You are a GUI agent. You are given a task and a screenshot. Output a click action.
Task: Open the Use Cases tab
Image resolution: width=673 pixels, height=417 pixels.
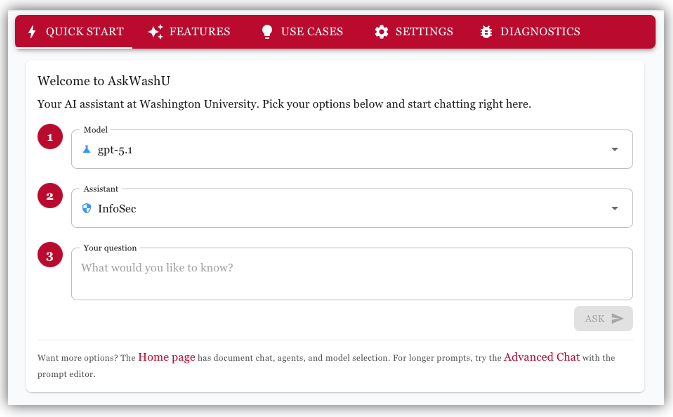(x=311, y=32)
